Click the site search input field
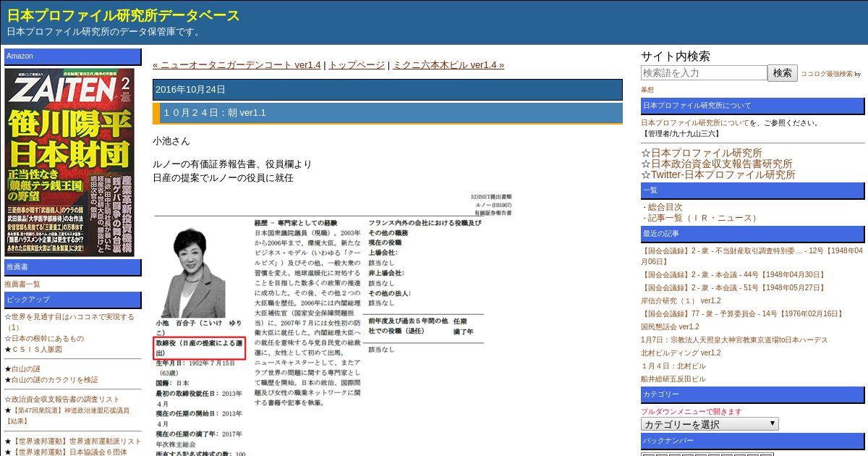Image resolution: width=868 pixels, height=456 pixels. pos(704,73)
